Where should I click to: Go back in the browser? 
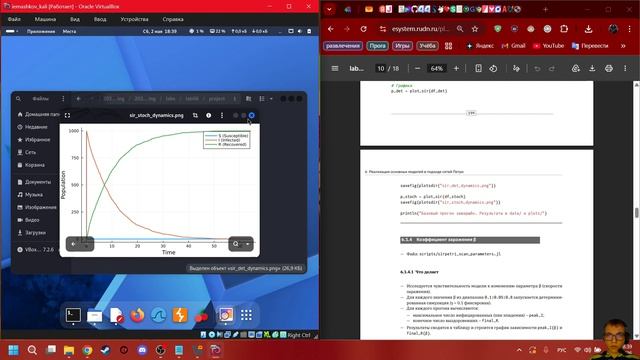tap(331, 29)
